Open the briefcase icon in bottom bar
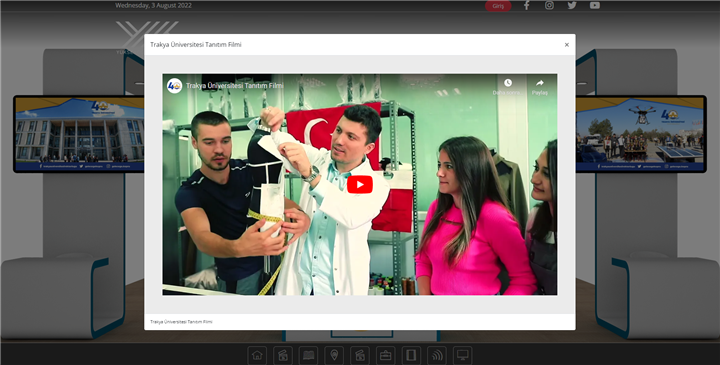Image resolution: width=720 pixels, height=365 pixels. coord(385,355)
